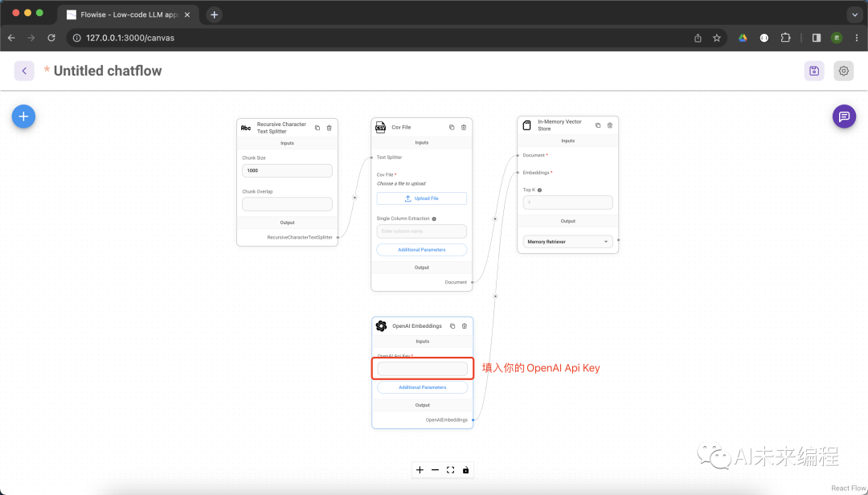868x495 pixels.
Task: Open browser extensions puzzle icon
Action: point(785,38)
